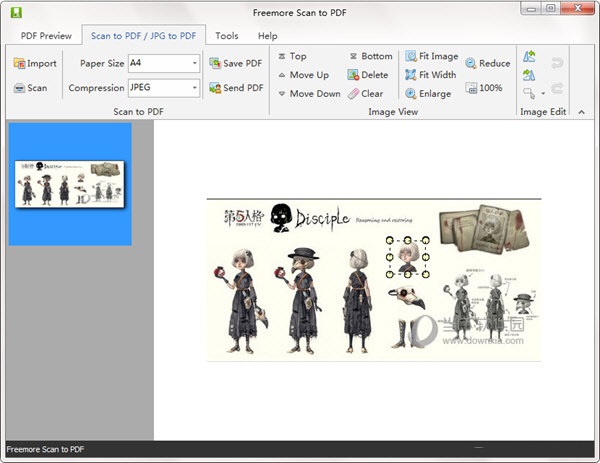
Task: Collapse the ribbon with the chevron
Action: tap(582, 112)
